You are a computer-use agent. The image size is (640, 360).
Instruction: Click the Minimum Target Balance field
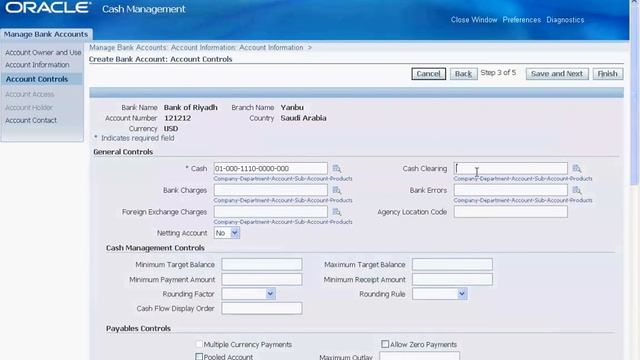pos(262,264)
